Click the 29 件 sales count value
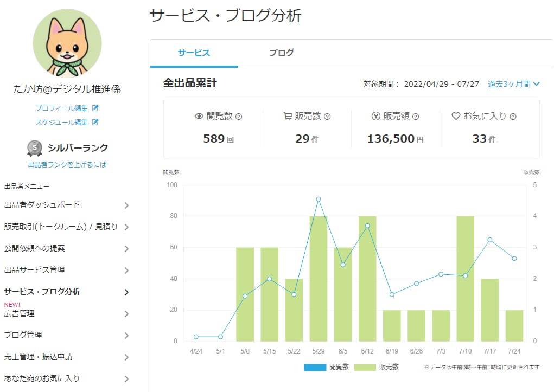Screen dimensions: 554x392 pos(307,139)
